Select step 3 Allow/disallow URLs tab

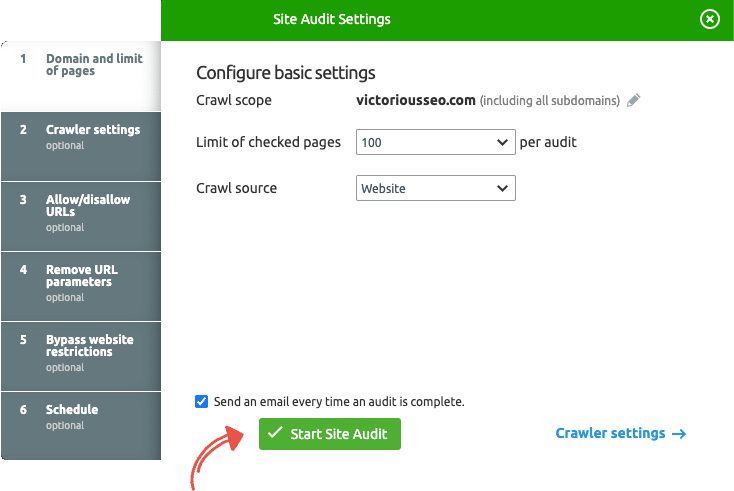tap(81, 216)
